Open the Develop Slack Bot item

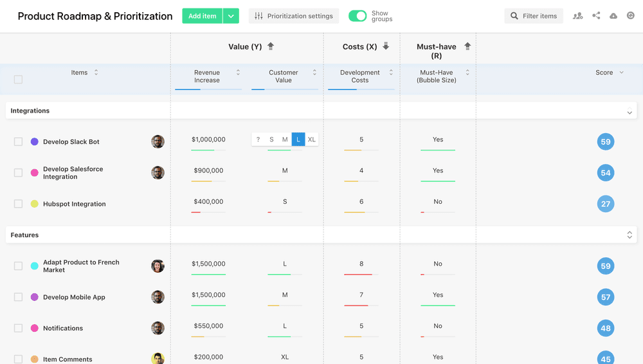(71, 141)
